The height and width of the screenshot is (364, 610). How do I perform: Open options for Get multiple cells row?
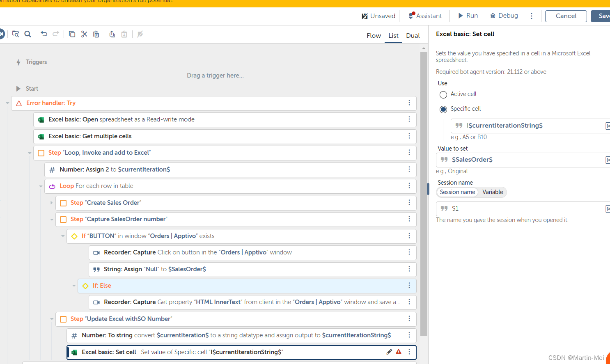point(409,136)
